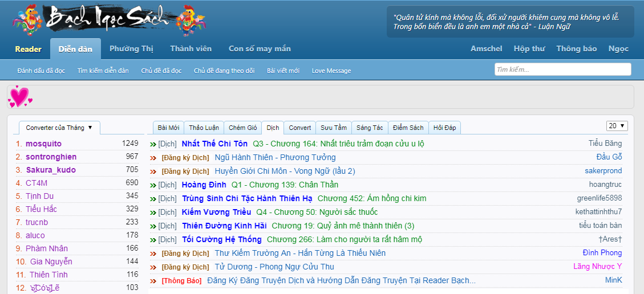Click red arrow icon beside the Thông Báo post
The height and width of the screenshot is (294, 644).
click(x=153, y=281)
